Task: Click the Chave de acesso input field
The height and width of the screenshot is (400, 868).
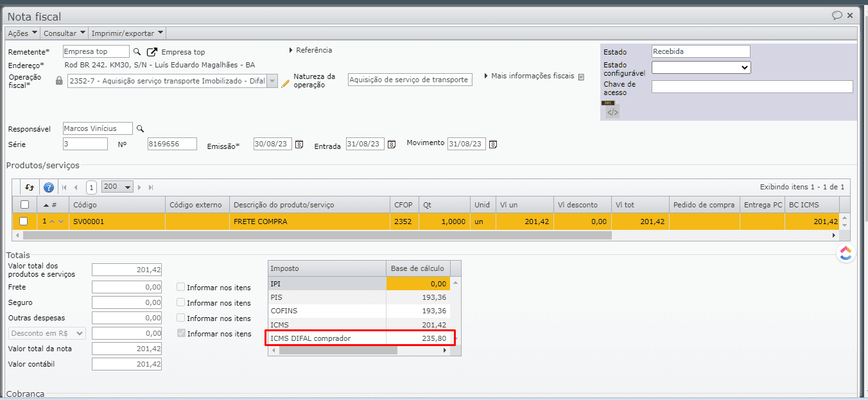Action: [752, 87]
